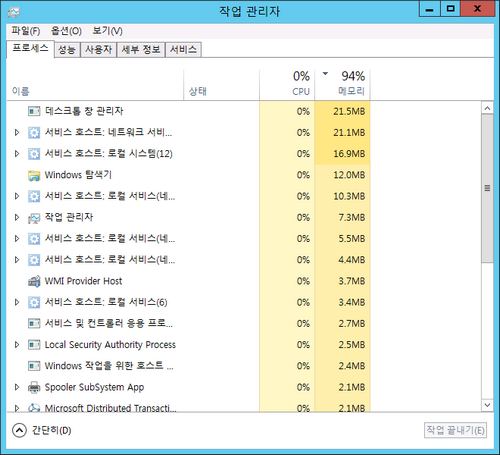500x455 pixels.
Task: Click the WMI Provider Host icon
Action: pos(34,281)
